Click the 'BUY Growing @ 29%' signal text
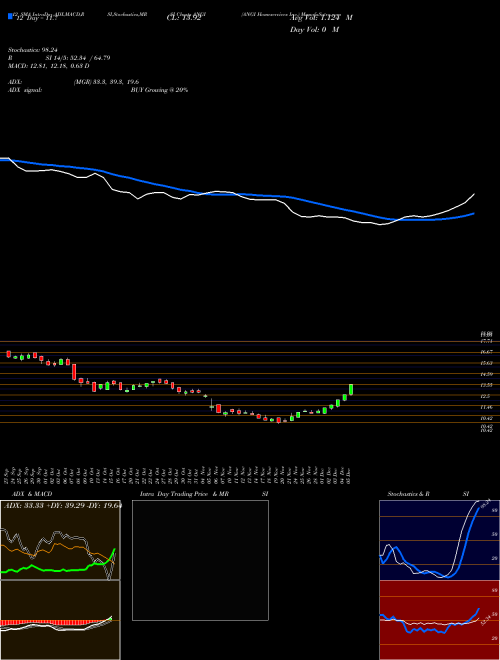The height and width of the screenshot is (660, 500). tap(159, 90)
